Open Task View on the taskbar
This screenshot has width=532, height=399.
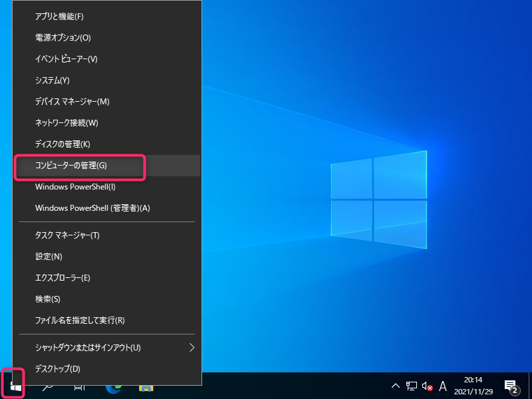point(80,387)
